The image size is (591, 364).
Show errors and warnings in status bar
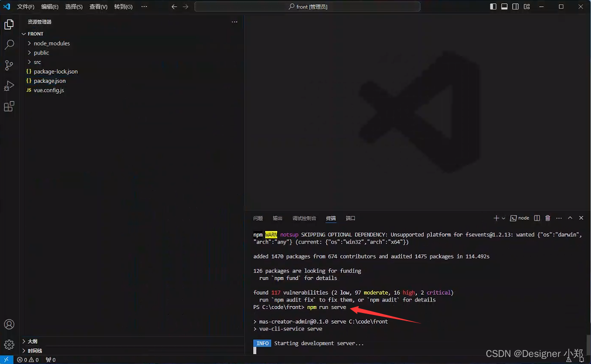point(28,359)
